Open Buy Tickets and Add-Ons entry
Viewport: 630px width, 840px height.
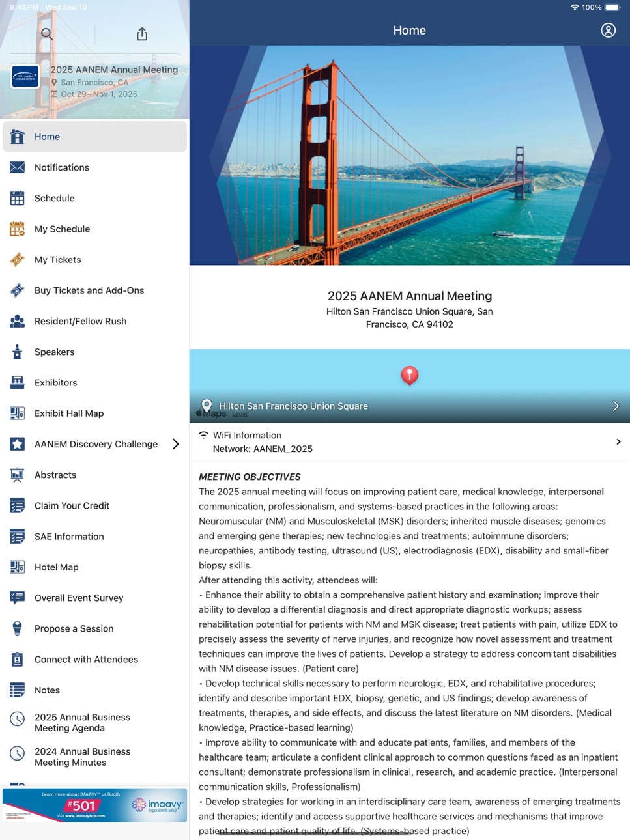pyautogui.click(x=95, y=290)
